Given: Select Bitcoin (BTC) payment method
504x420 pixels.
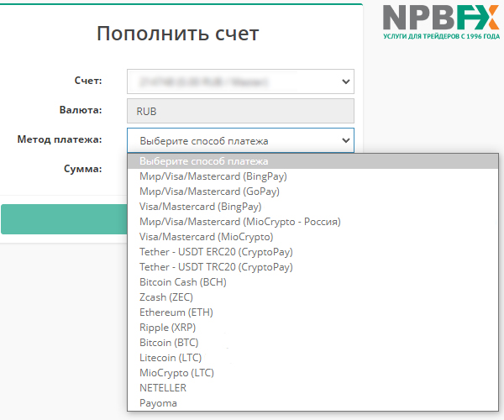Looking at the screenshot, I should coord(312,343).
